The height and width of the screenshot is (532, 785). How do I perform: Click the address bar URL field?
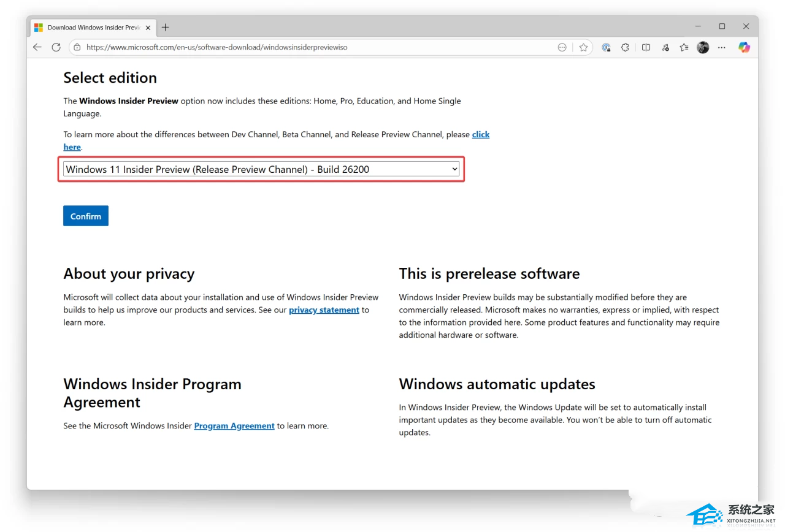307,47
